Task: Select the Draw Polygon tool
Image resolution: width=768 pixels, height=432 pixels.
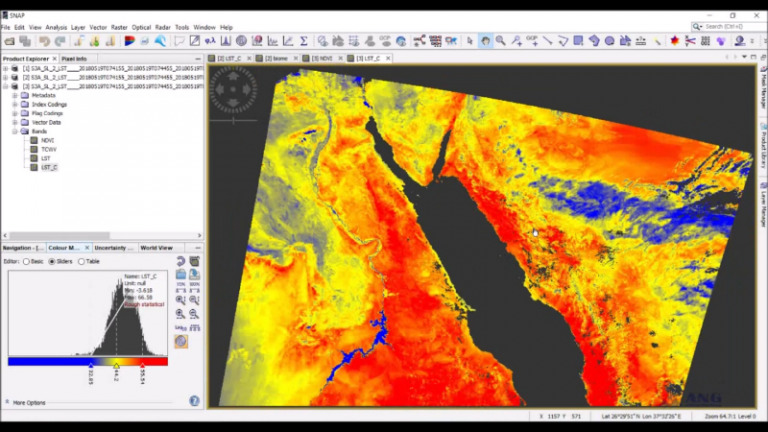Action: 594,41
